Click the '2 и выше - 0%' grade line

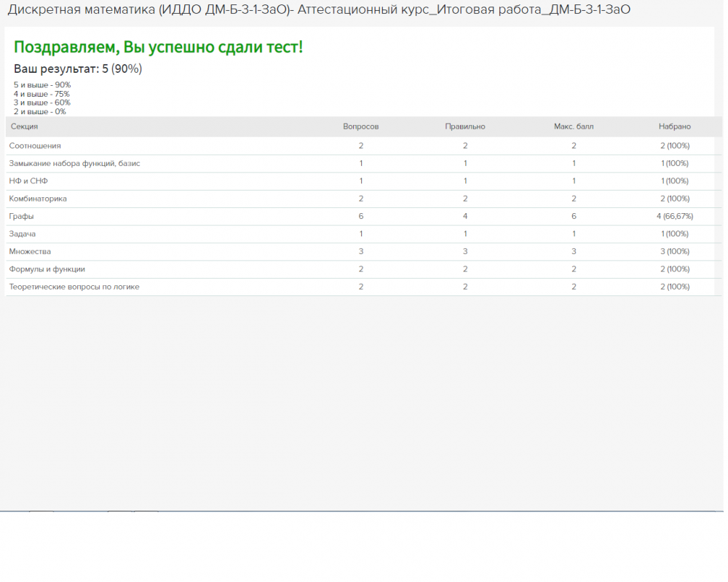(40, 111)
